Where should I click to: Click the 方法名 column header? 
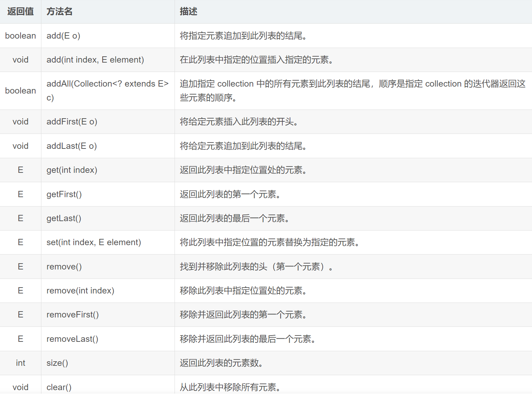(59, 11)
